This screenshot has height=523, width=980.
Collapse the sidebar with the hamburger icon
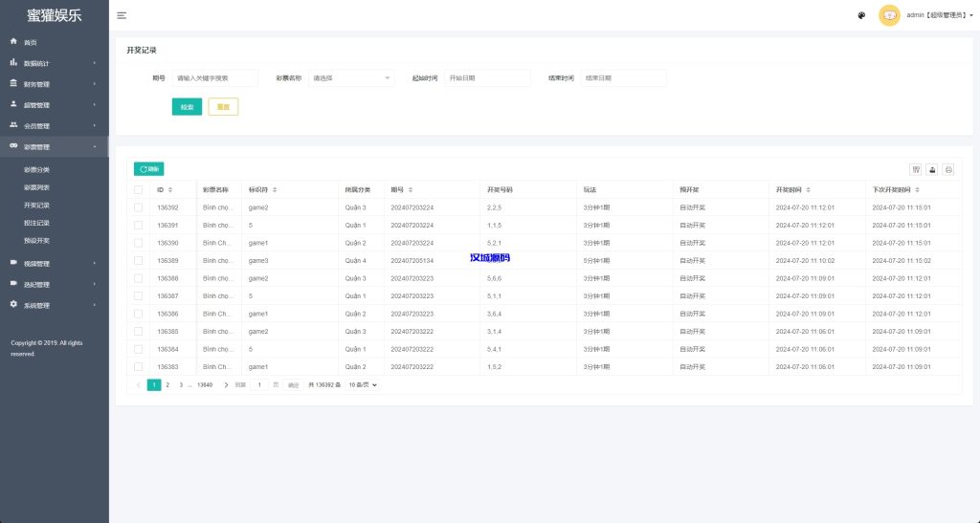pyautogui.click(x=122, y=15)
